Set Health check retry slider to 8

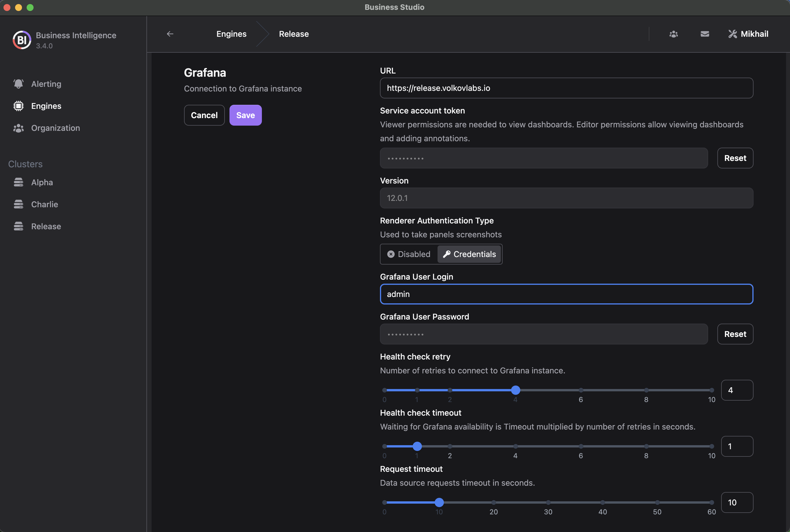(x=646, y=390)
